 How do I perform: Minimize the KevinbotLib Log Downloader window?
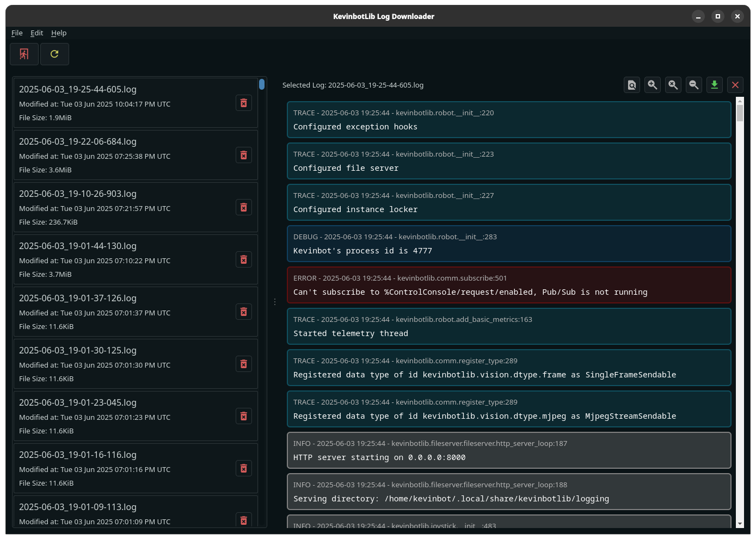(698, 16)
